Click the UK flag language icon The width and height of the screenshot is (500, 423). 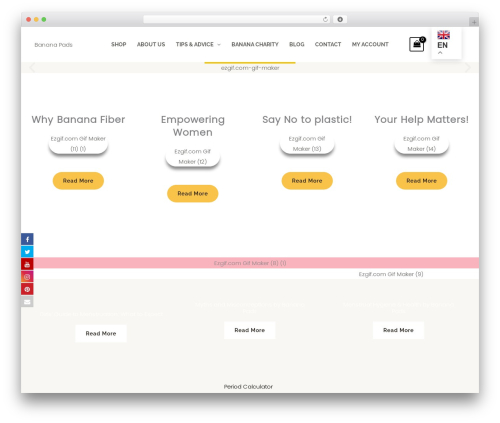click(443, 35)
